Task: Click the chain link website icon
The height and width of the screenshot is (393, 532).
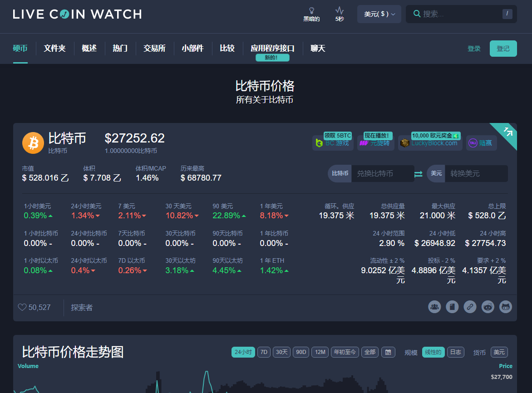Action: [x=470, y=307]
